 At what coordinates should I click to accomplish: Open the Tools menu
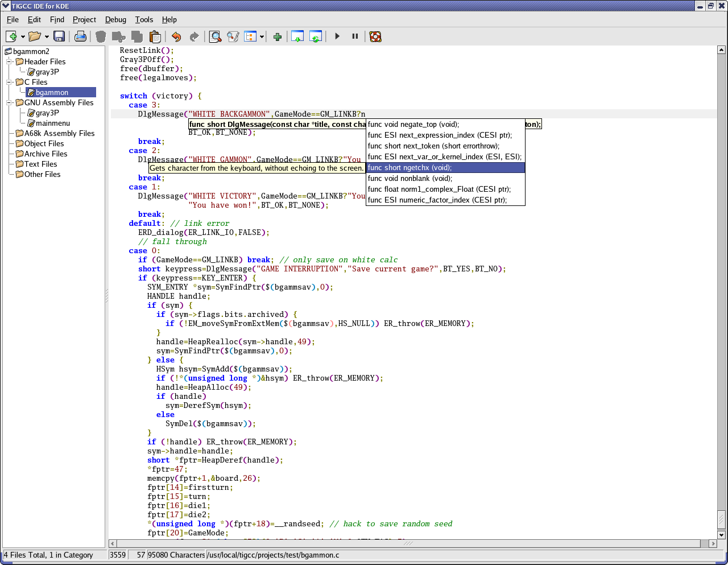144,19
